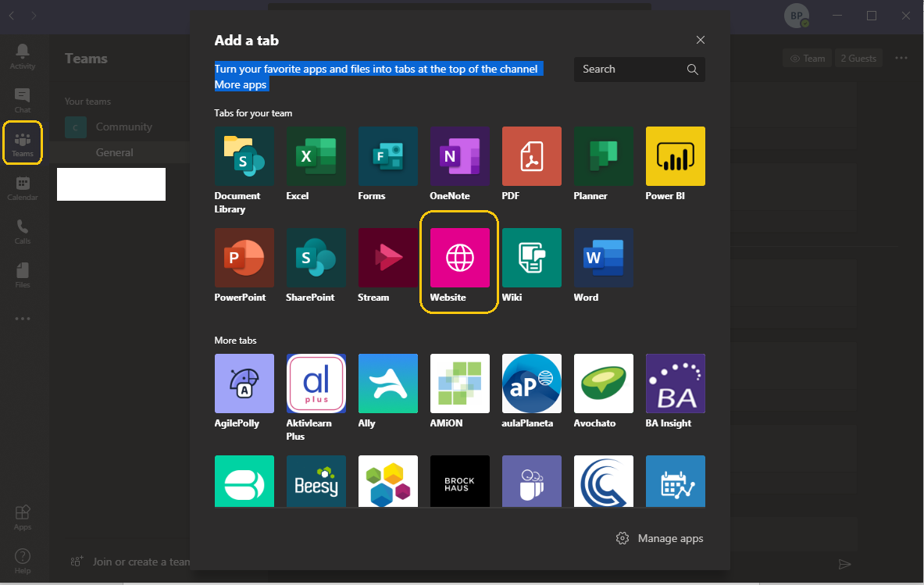Open Files in the sidebar

(23, 276)
